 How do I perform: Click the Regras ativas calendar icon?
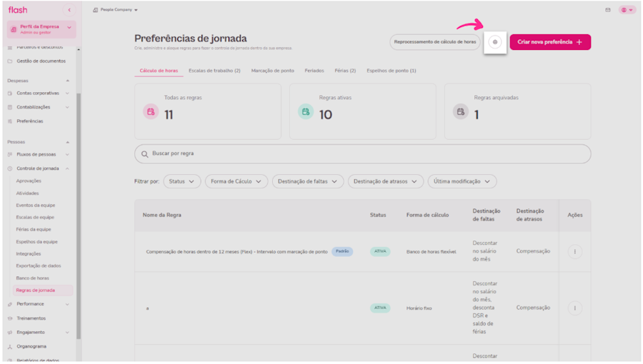306,111
